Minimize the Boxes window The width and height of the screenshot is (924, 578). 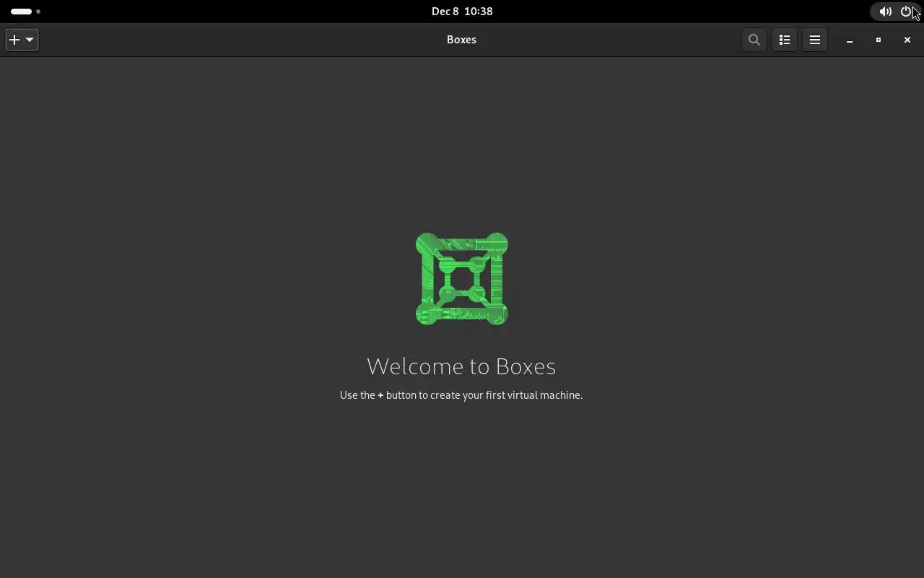(850, 40)
